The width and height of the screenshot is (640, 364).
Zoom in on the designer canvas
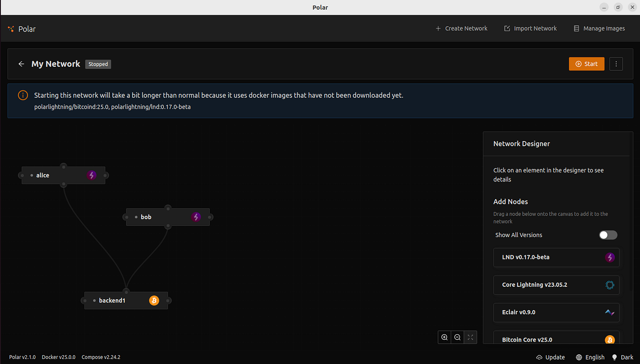(444, 338)
